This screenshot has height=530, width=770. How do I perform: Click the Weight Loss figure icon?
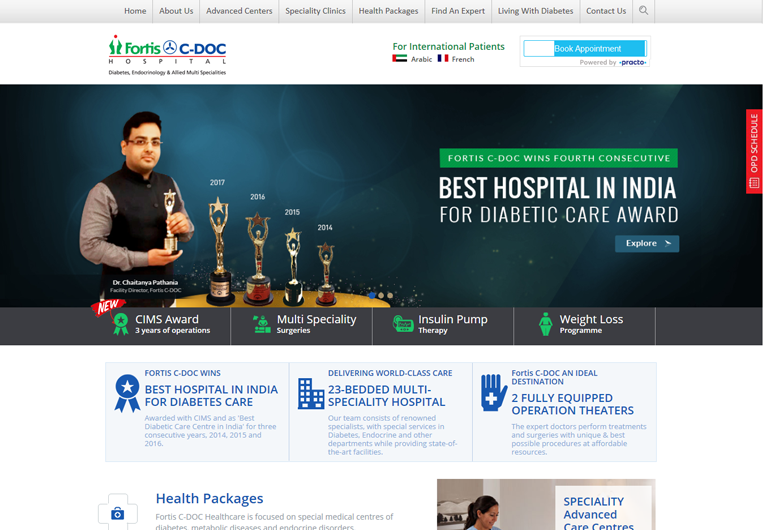(x=545, y=324)
